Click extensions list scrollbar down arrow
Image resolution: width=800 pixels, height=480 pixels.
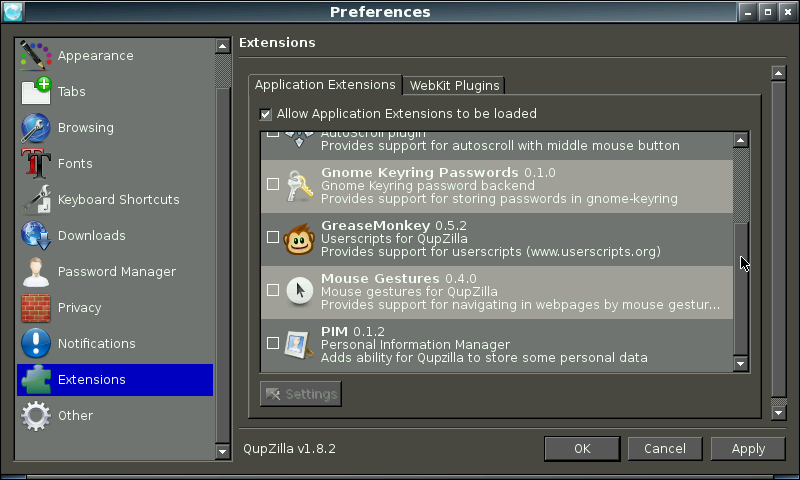(741, 364)
